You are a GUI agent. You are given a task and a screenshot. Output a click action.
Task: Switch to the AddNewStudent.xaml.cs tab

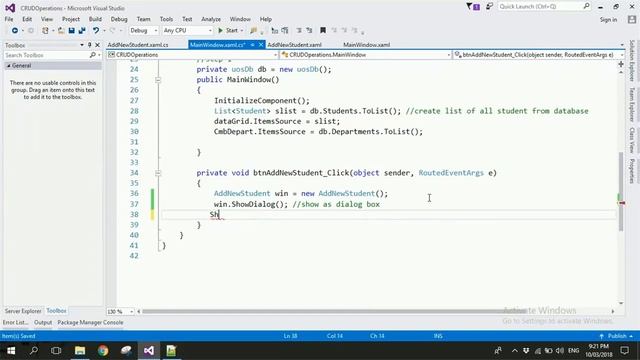[x=138, y=45]
